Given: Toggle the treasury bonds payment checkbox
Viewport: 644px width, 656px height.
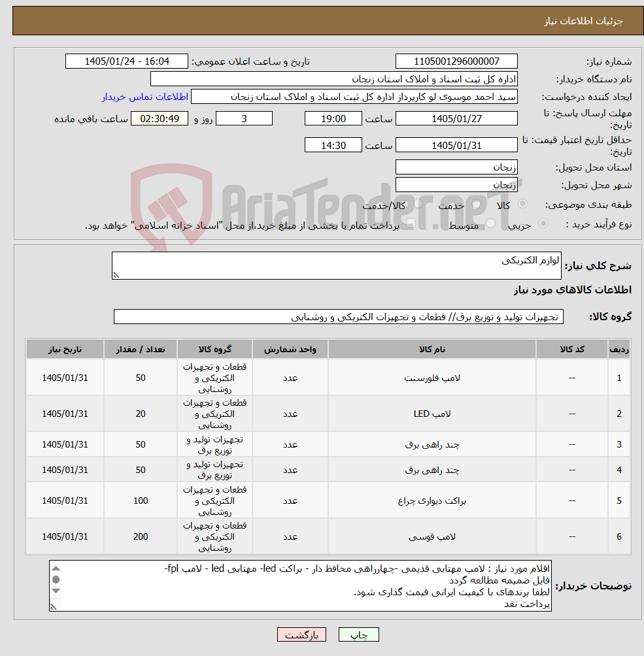Looking at the screenshot, I should (x=411, y=224).
